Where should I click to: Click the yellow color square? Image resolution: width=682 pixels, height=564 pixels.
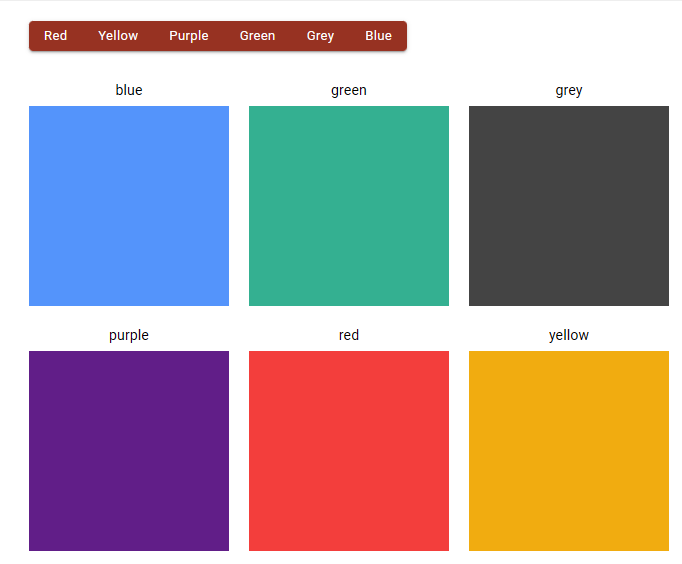coord(569,451)
